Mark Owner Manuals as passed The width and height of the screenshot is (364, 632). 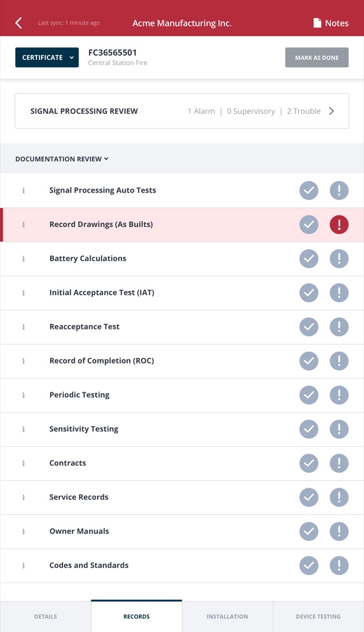(x=309, y=531)
